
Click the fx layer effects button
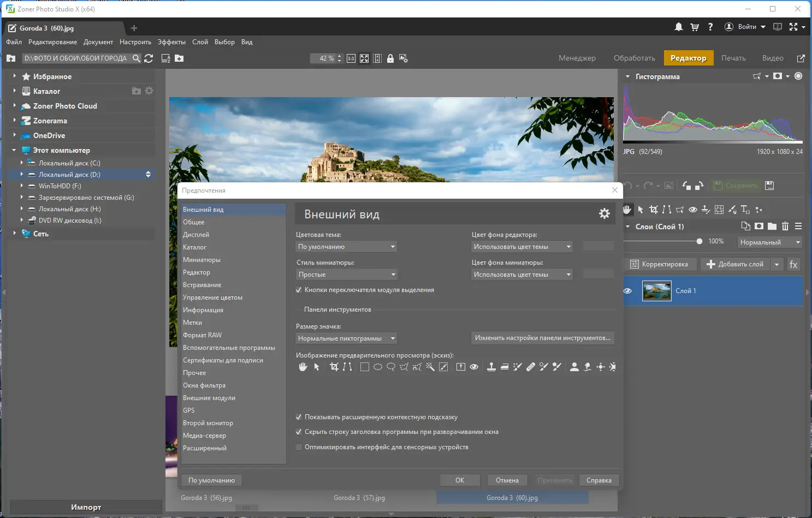[793, 264]
